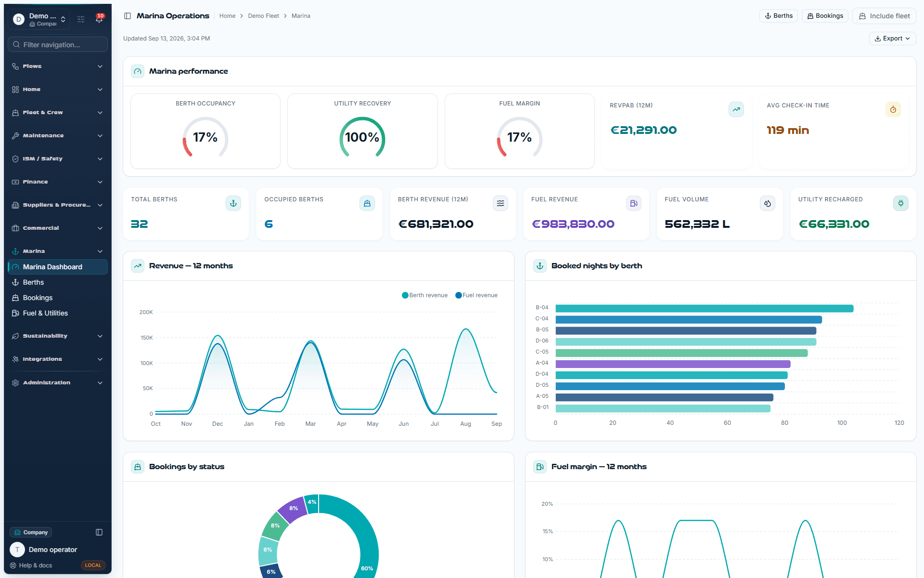Click the anchor icon on Total Berths card
The image size is (924, 578).
pos(233,203)
